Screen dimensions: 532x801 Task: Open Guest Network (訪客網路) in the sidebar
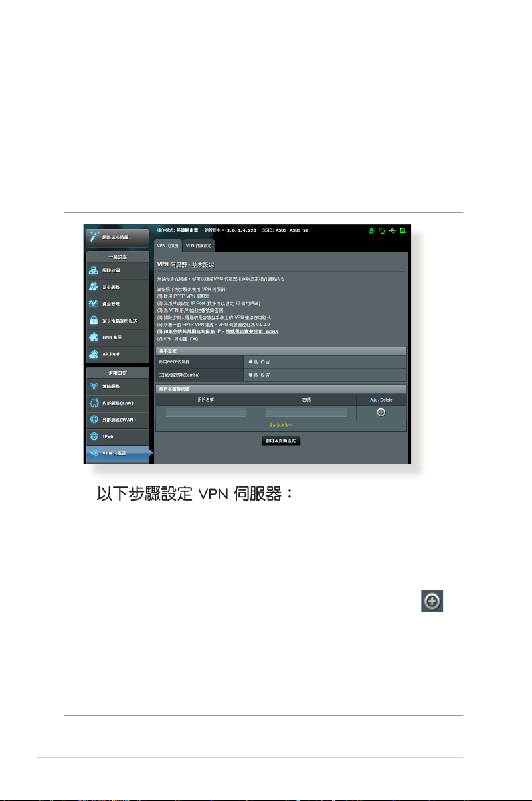[118, 287]
